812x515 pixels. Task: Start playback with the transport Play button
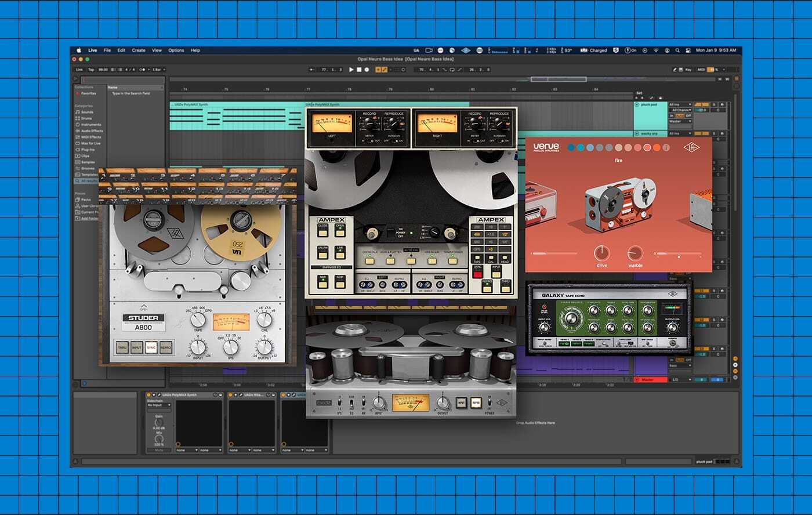(x=351, y=70)
